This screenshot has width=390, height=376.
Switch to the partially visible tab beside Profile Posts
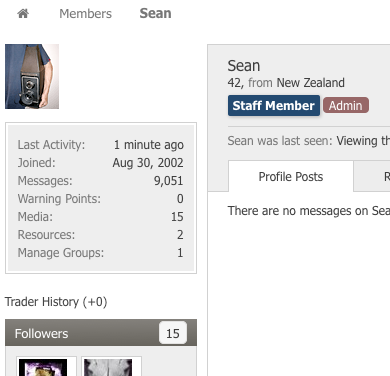[x=372, y=176]
